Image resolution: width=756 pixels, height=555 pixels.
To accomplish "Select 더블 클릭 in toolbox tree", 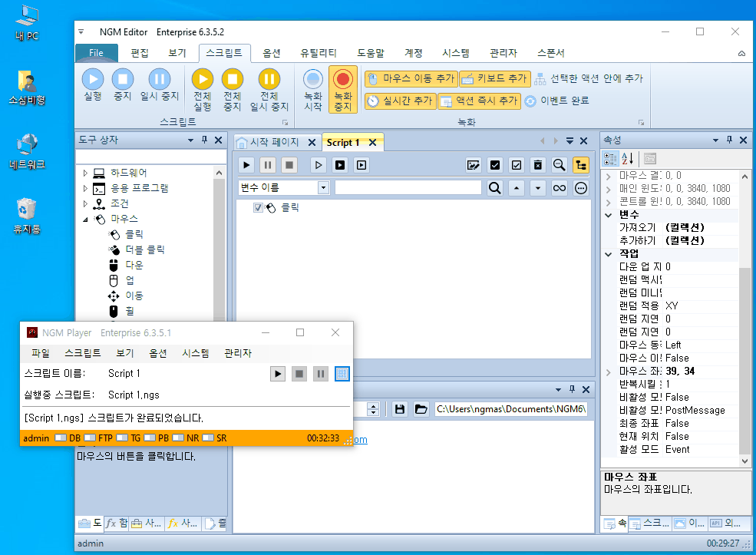I will (x=145, y=249).
